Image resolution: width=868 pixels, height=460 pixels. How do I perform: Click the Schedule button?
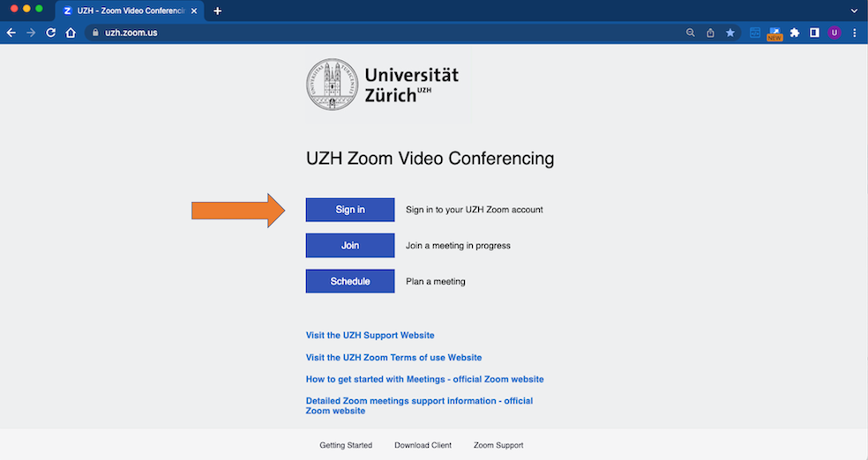[350, 281]
